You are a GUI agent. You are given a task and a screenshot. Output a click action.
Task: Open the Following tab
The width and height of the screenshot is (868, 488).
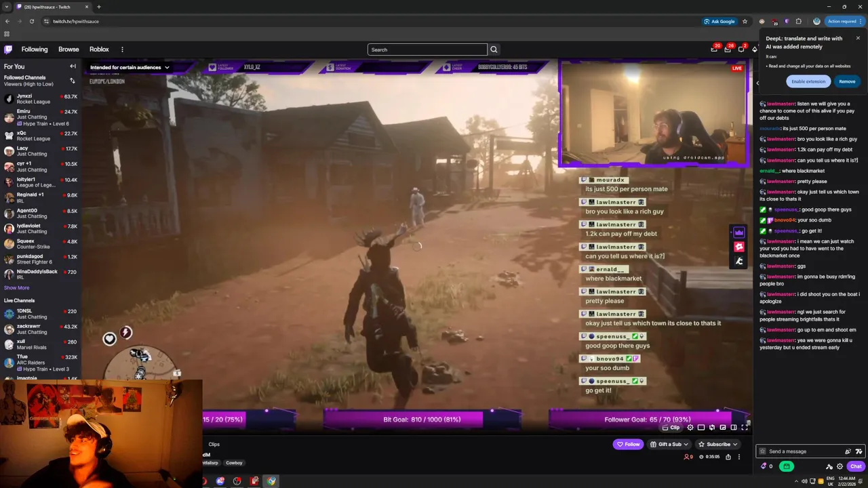point(35,49)
